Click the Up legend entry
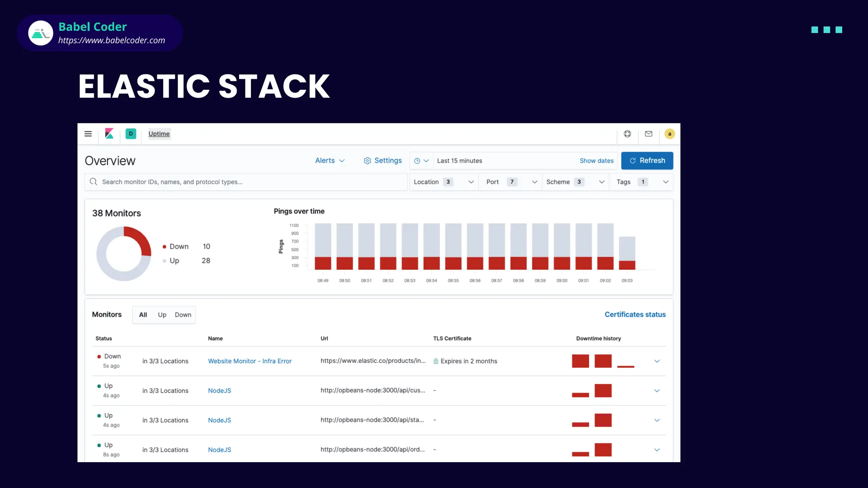Image resolution: width=868 pixels, height=488 pixels. 186,261
